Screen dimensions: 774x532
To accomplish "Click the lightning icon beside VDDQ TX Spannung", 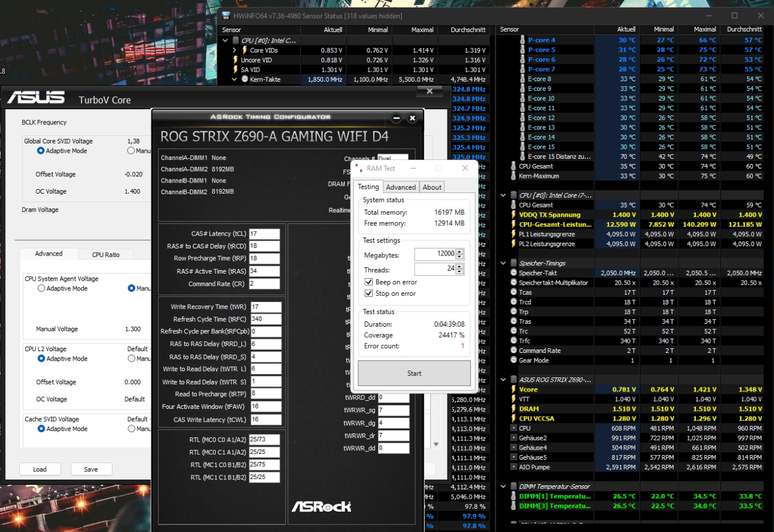I will [513, 215].
